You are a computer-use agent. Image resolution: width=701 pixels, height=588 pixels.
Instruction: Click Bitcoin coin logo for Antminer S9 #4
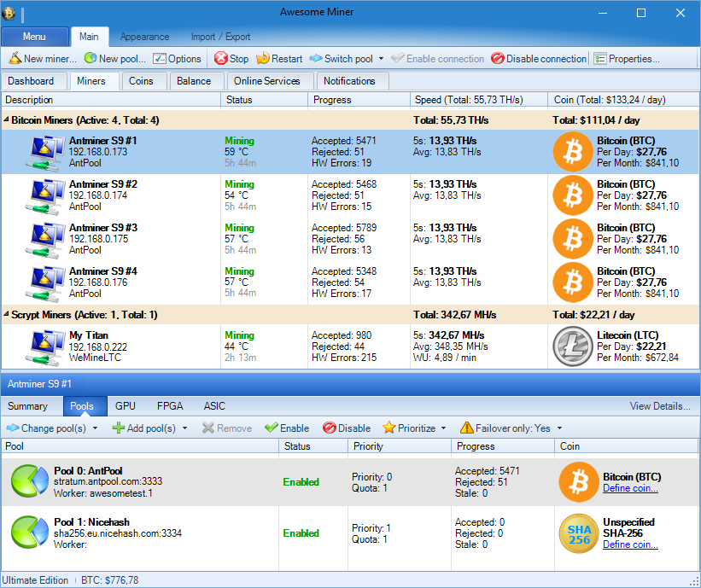coord(573,282)
